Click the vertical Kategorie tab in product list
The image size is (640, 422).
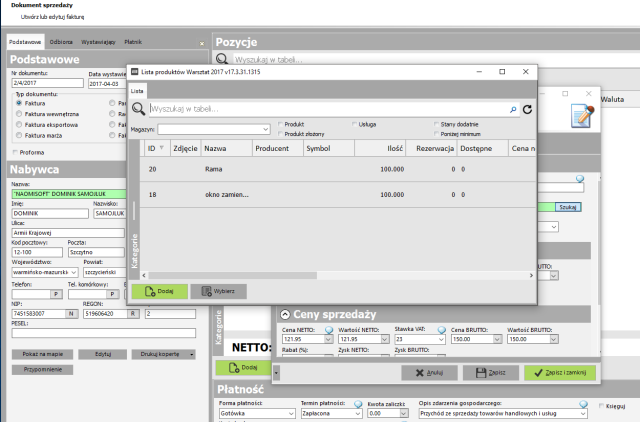point(134,250)
